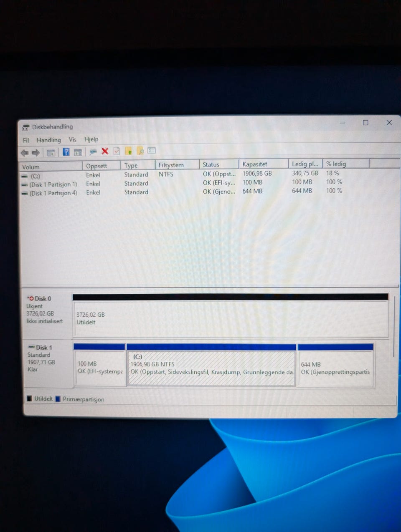Sort by the Oppsett column header
This screenshot has height=532, width=401.
tap(102, 166)
